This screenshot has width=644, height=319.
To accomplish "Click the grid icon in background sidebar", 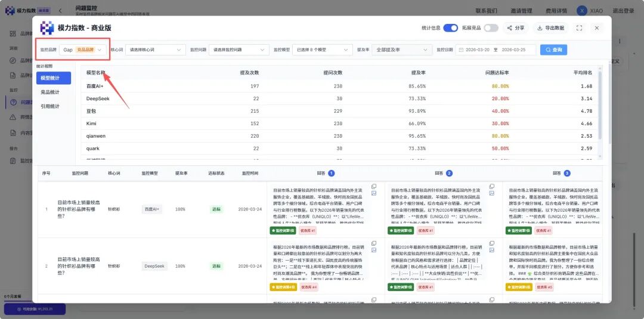I will (13, 33).
